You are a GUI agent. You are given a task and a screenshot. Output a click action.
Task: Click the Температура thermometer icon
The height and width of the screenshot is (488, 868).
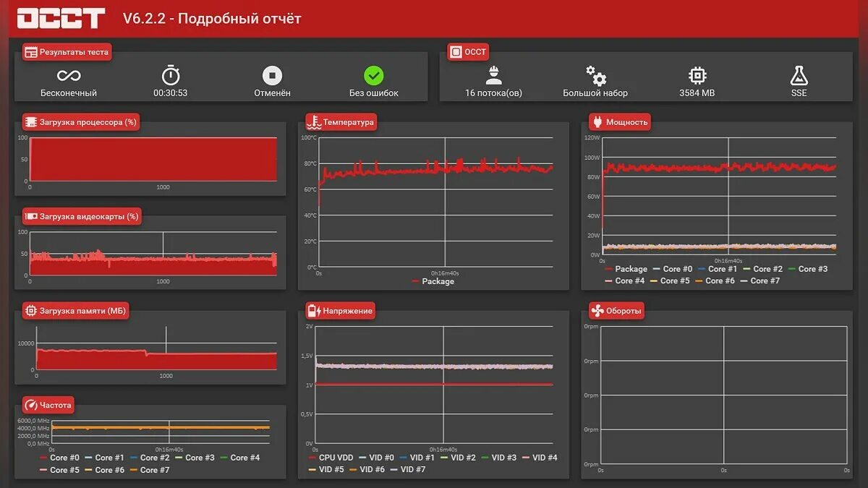coord(314,122)
